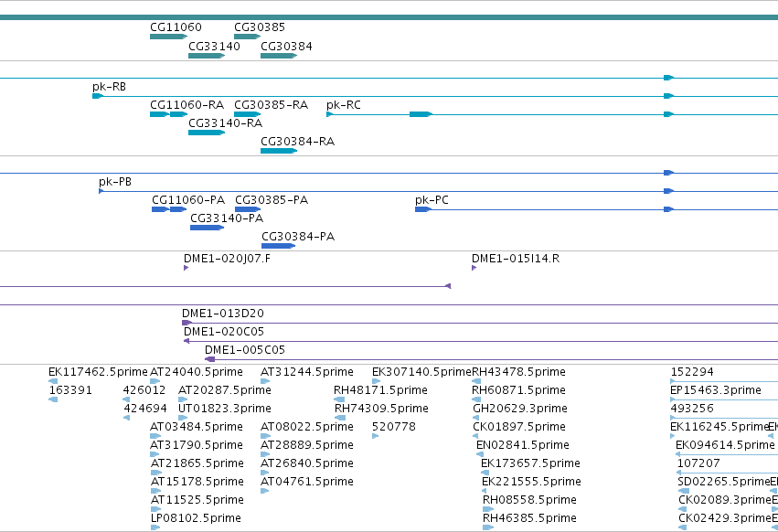Viewport: 778px width, 532px height.
Task: Select CG33140-PA protein label
Action: tap(227, 218)
